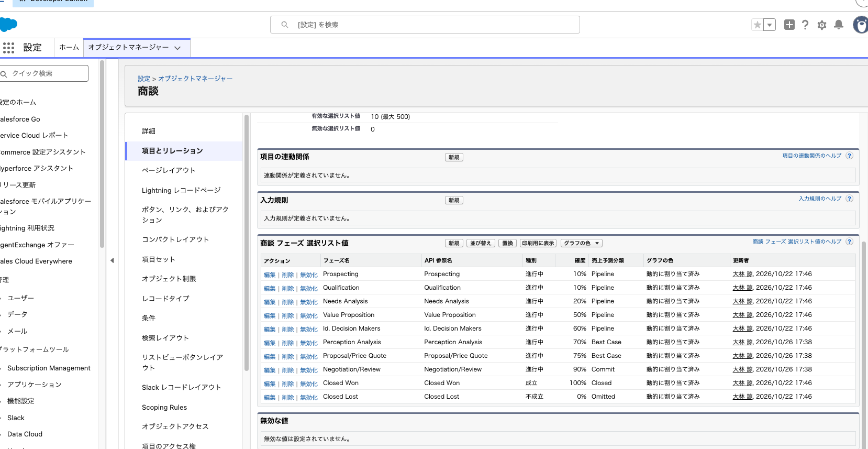Click 編集 link for Prospecting row

270,275
